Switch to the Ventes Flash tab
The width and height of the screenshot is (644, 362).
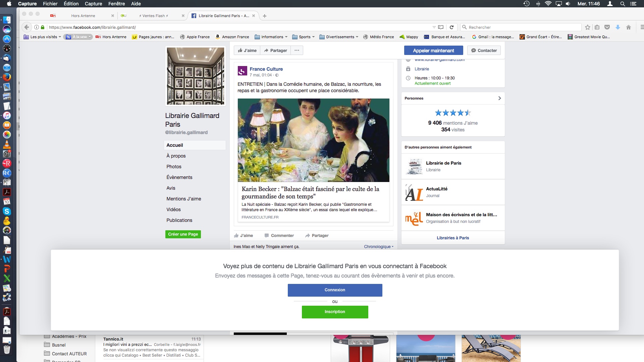point(153,16)
